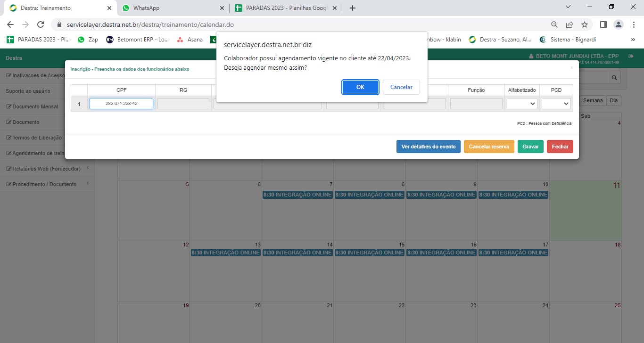Viewport: 644px width, 343px height.
Task: Click the Cancelar reserva button
Action: [x=489, y=147]
